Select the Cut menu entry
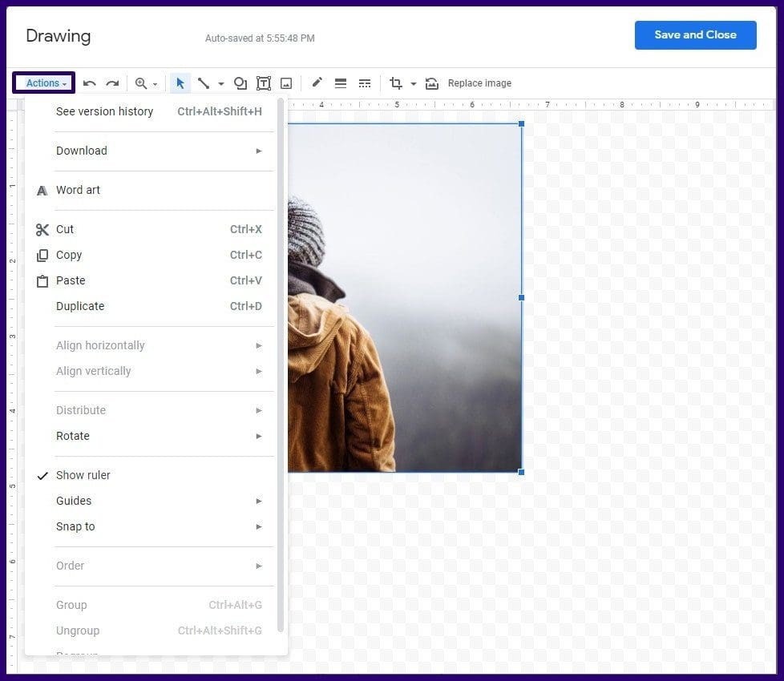The image size is (784, 681). tap(156, 229)
